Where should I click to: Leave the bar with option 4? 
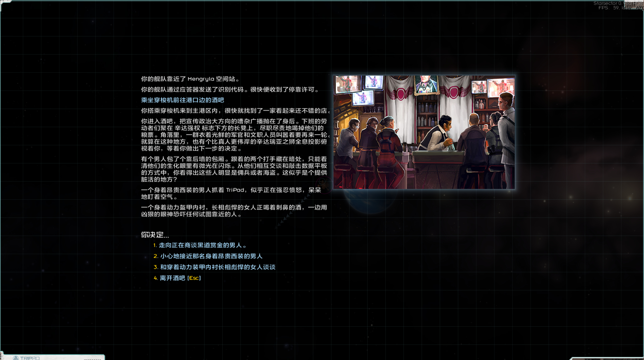[172, 278]
